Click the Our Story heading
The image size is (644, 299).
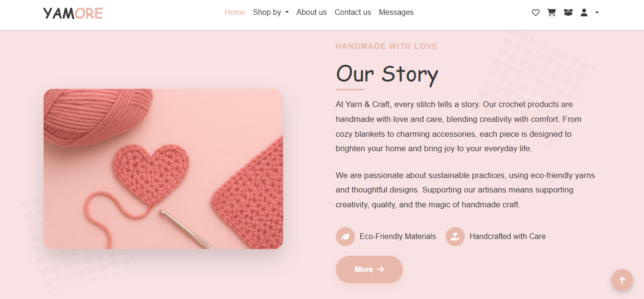pyautogui.click(x=387, y=74)
